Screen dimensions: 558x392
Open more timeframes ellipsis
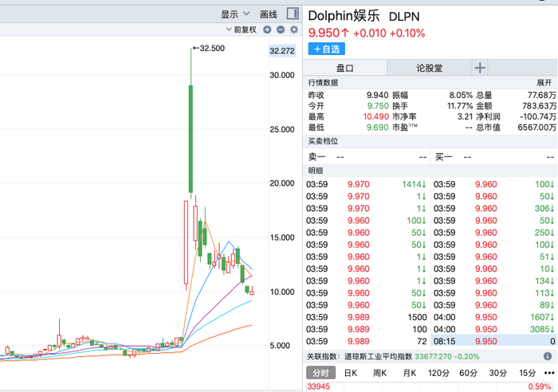click(x=549, y=373)
